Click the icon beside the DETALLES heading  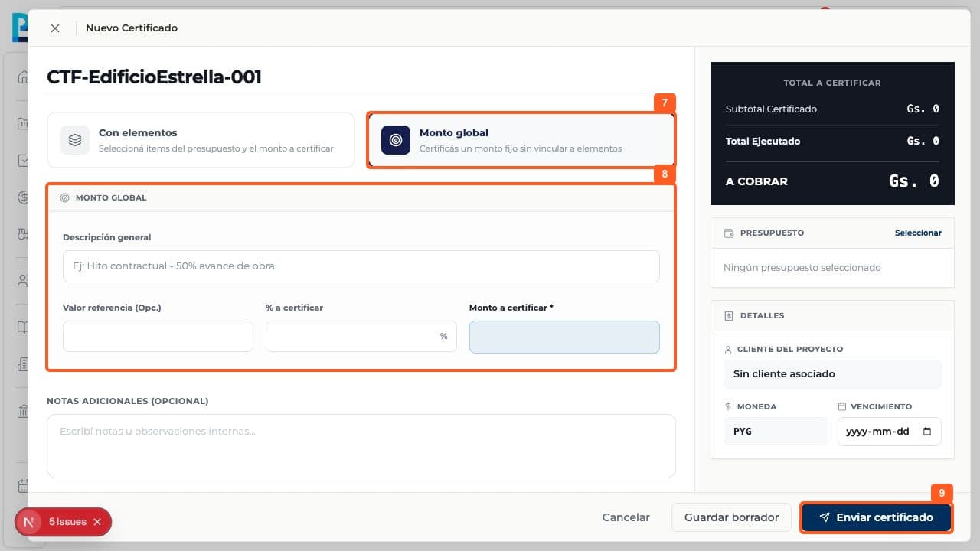pos(729,315)
